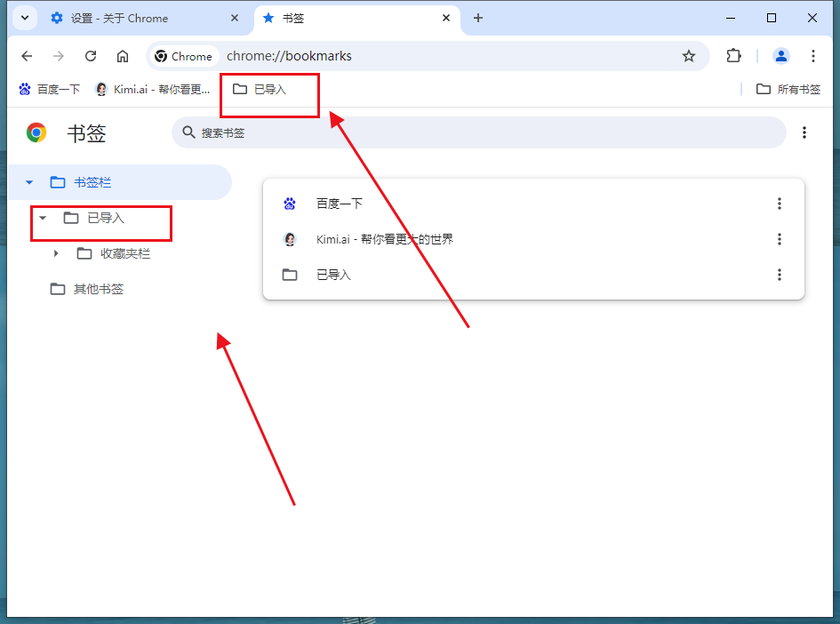Select the 书签 tab
This screenshot has height=624, width=840.
(x=357, y=18)
